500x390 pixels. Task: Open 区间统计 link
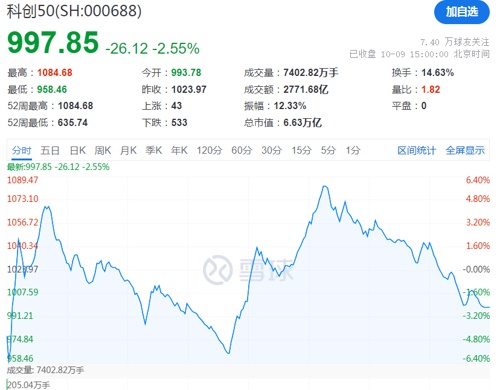coord(417,151)
